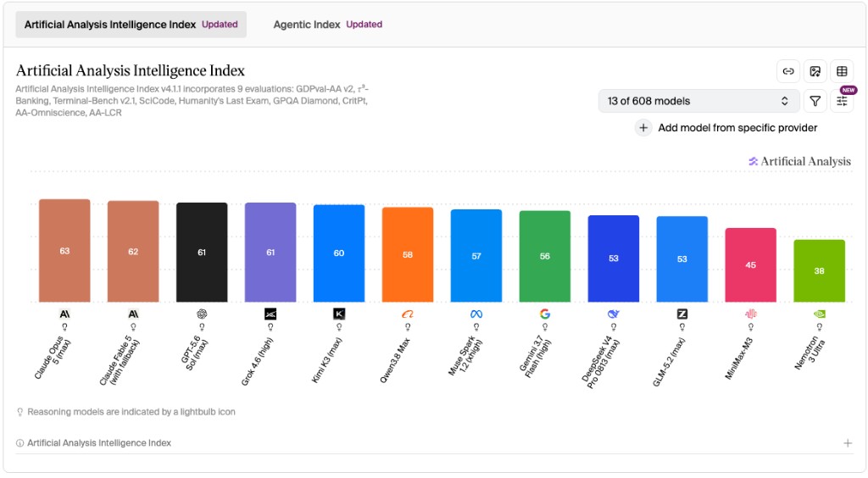The height and width of the screenshot is (478, 868).
Task: Click Anthropic logo under Claude Opus 5 bar
Action: [64, 314]
